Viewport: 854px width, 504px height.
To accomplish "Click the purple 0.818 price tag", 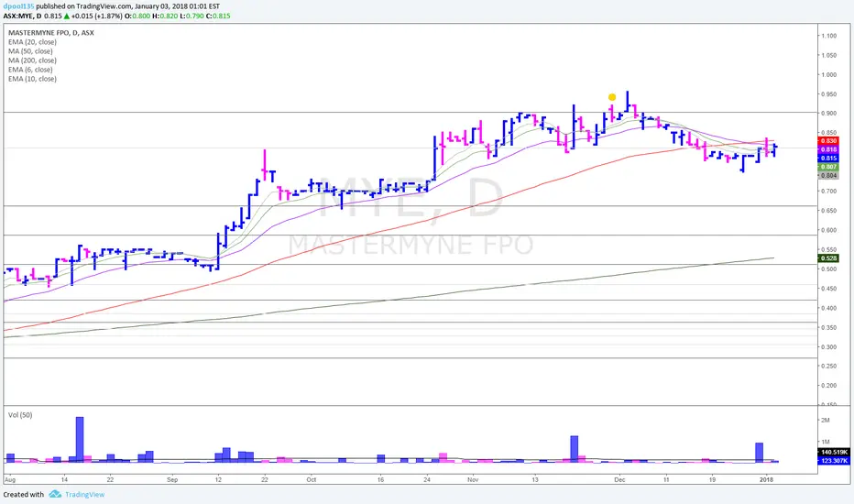I will coord(828,149).
